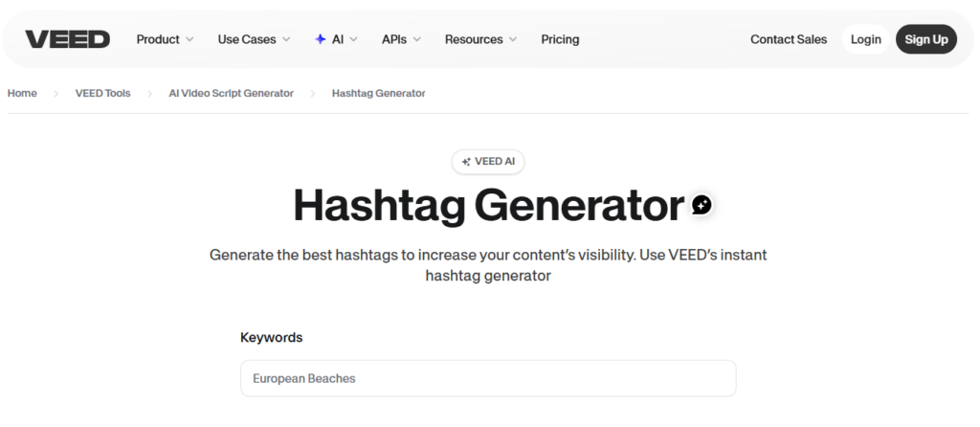Viewport: 980px width, 427px height.
Task: Click breadcrumb arrow before Hashtag Generator
Action: tap(313, 94)
